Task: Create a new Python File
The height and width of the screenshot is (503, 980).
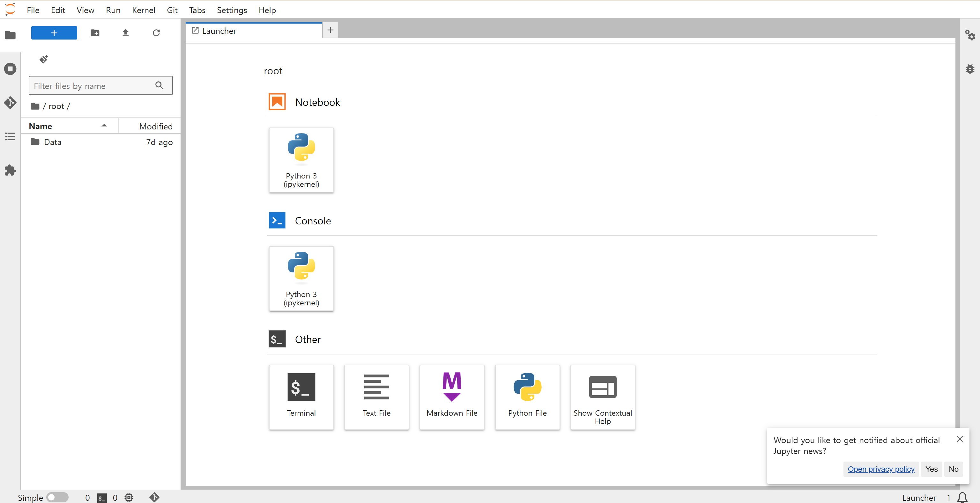Action: pyautogui.click(x=527, y=397)
